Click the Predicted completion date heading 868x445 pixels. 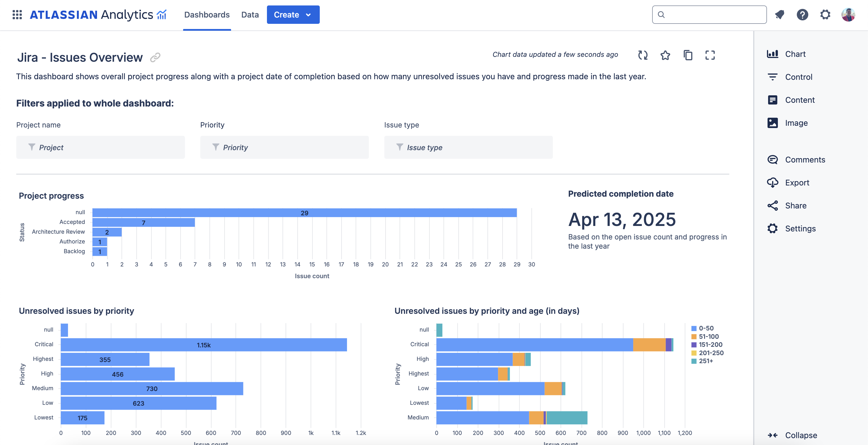point(621,194)
